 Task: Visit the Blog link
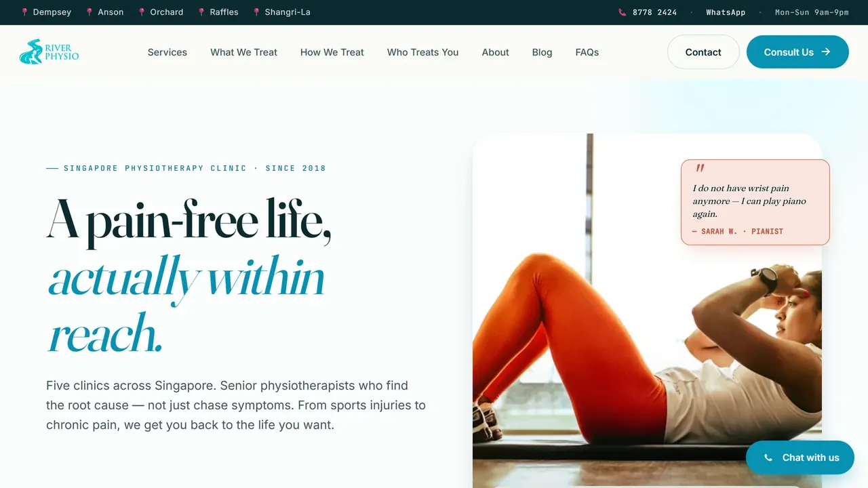pos(542,52)
